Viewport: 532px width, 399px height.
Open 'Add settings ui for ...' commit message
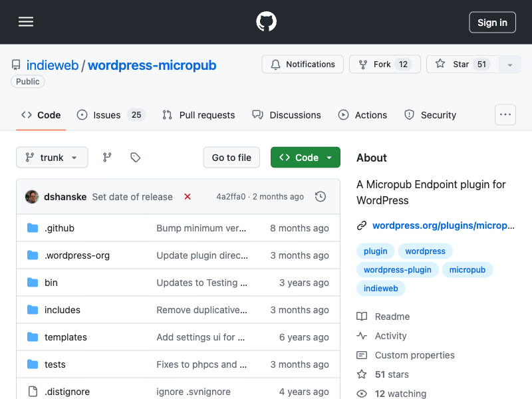coord(201,337)
